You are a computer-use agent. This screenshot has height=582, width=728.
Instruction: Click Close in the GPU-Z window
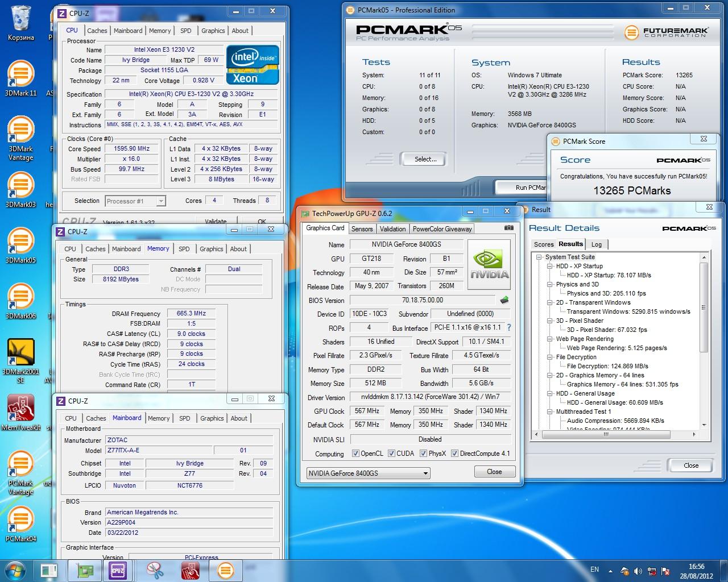point(494,472)
